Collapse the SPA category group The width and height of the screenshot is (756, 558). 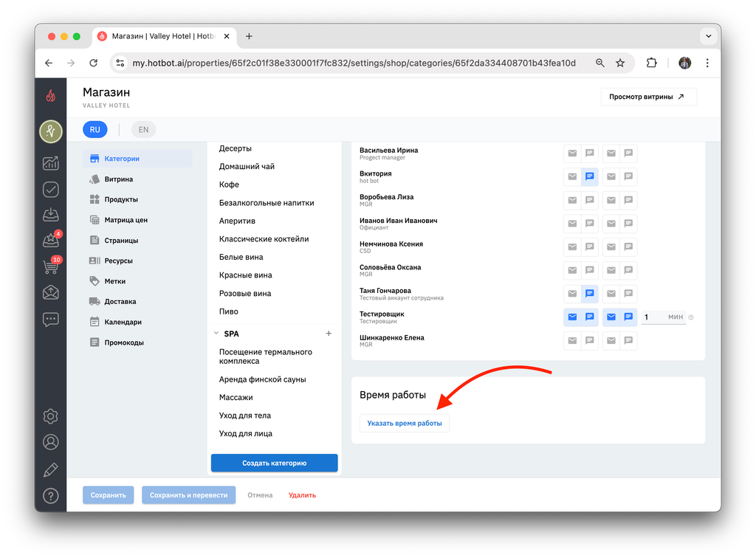(x=216, y=334)
